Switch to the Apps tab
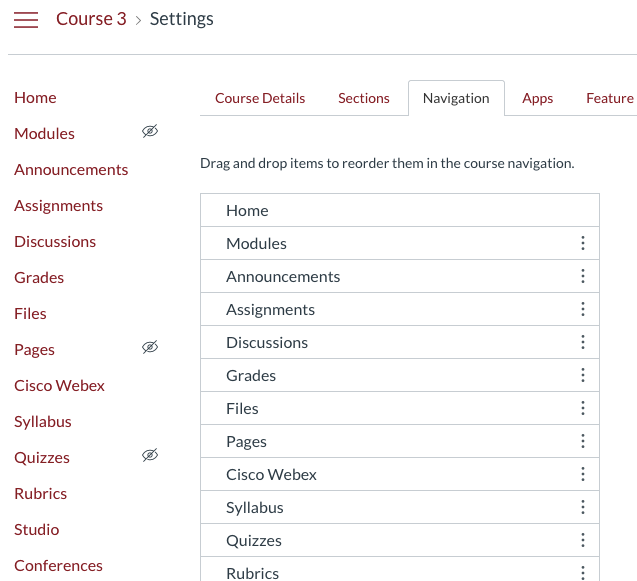Screen dimensions: 637x581 [x=537, y=98]
